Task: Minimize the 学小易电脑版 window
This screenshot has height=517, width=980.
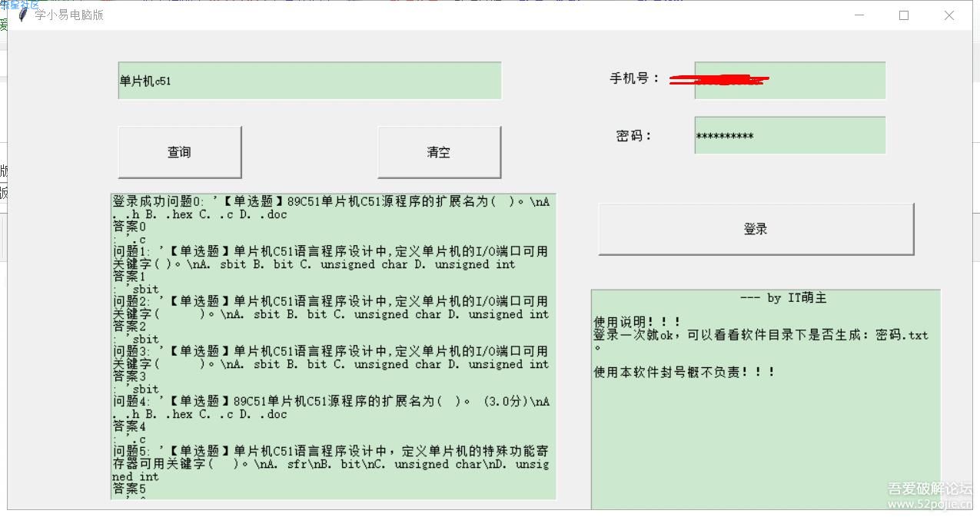Action: [x=859, y=15]
